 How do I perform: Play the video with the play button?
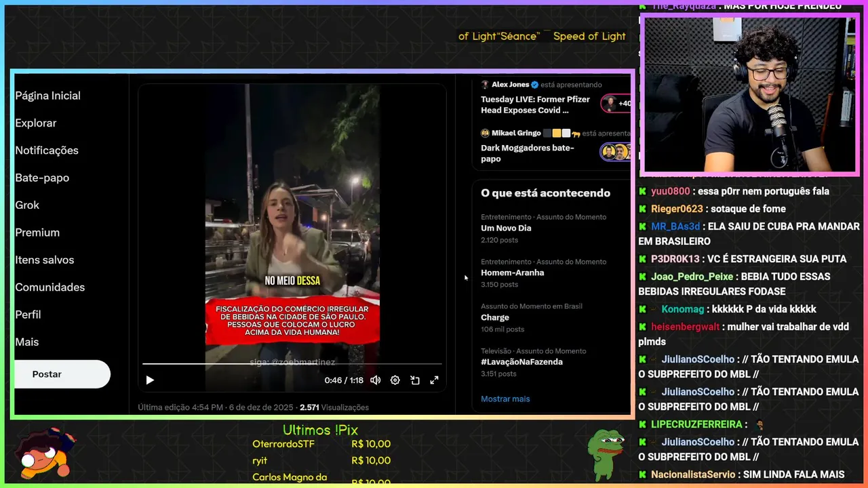[150, 380]
